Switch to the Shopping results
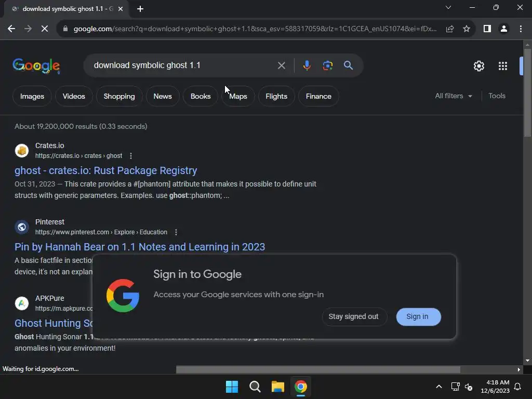The width and height of the screenshot is (532, 399). point(119,96)
